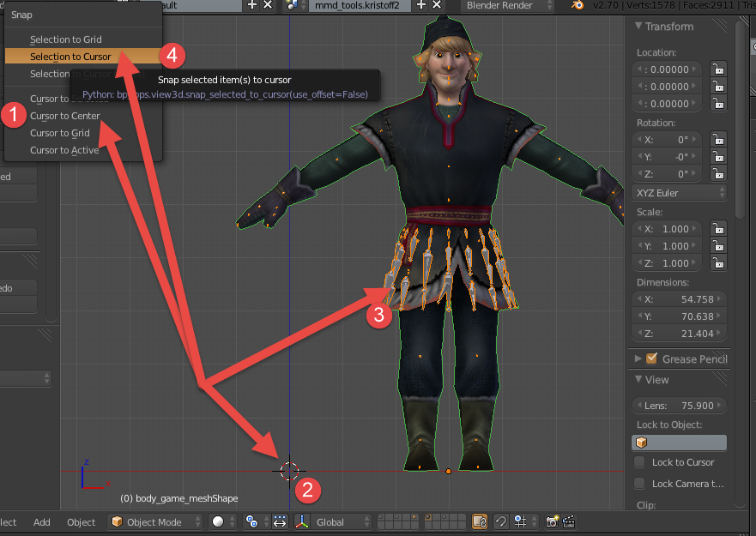Image resolution: width=756 pixels, height=536 pixels.
Task: Click Dimensions X value 54.758 field
Action: (x=679, y=298)
